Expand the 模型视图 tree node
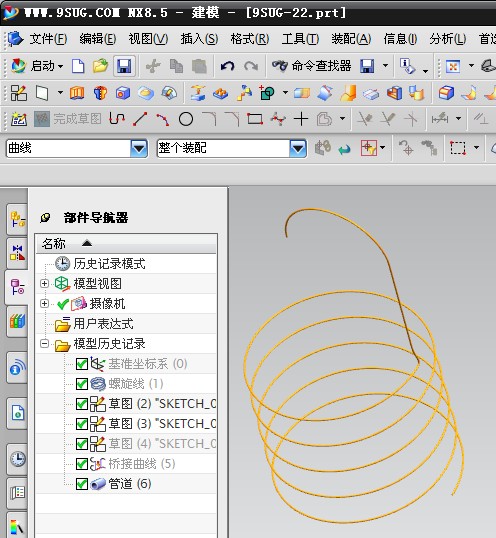Screen dimensions: 496x538 point(44,283)
